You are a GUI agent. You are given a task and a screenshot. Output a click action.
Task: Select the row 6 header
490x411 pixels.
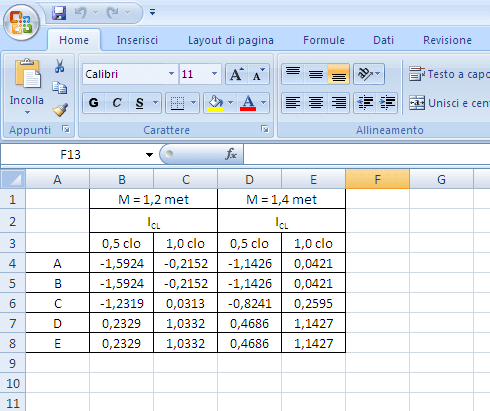pos(13,303)
